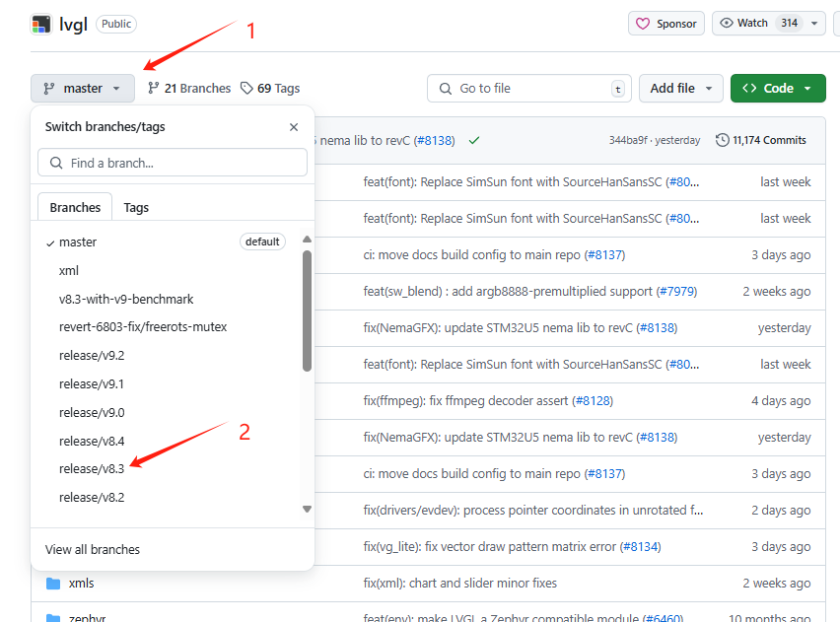Click the heart icon in Sponsor button
The image size is (840, 622).
pos(642,24)
